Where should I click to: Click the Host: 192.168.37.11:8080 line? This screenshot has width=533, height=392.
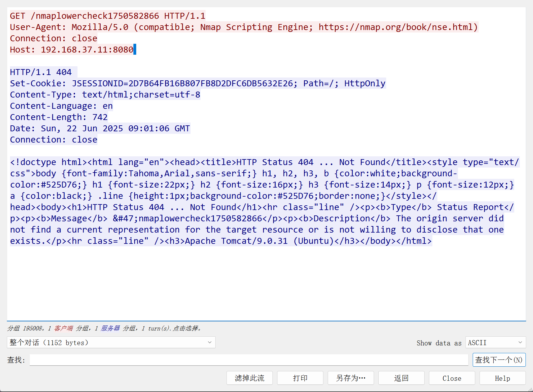(x=72, y=50)
